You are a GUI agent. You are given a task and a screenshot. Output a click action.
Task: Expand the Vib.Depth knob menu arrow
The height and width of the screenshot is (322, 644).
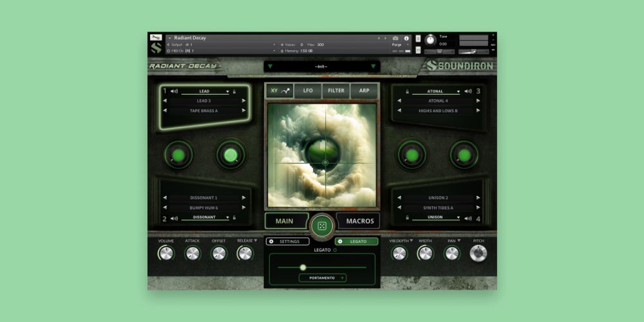(x=411, y=241)
